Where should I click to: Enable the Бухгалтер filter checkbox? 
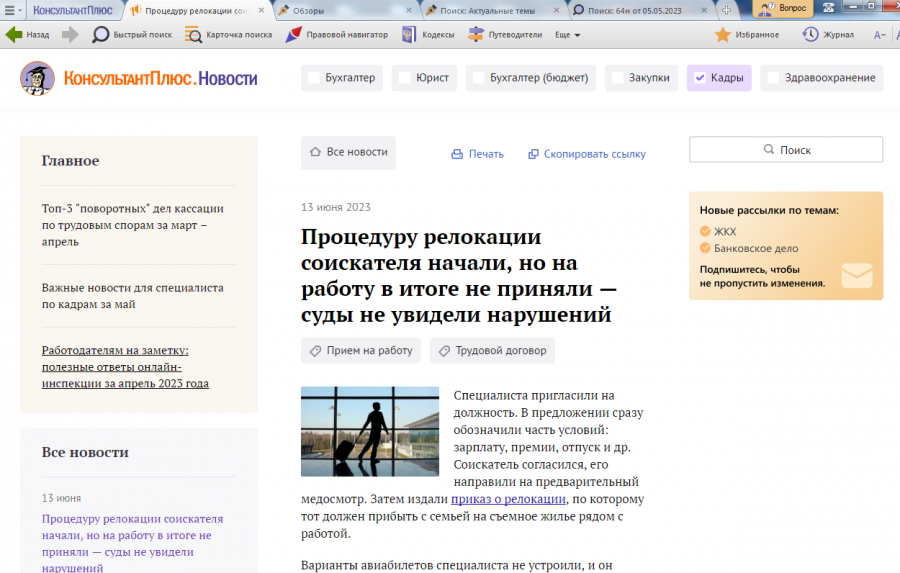pos(315,78)
